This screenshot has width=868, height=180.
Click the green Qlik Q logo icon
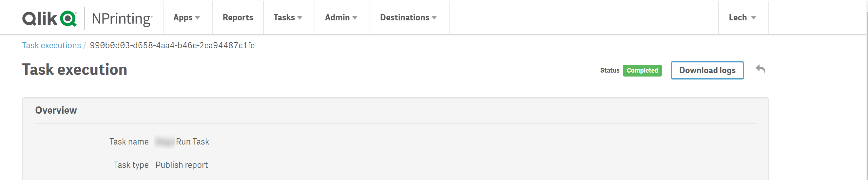click(68, 18)
